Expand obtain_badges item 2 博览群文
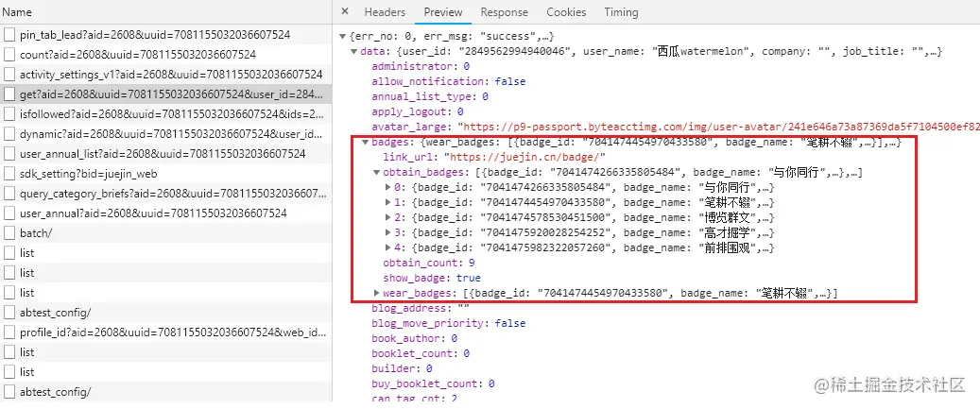Image resolution: width=980 pixels, height=409 pixels. (388, 218)
